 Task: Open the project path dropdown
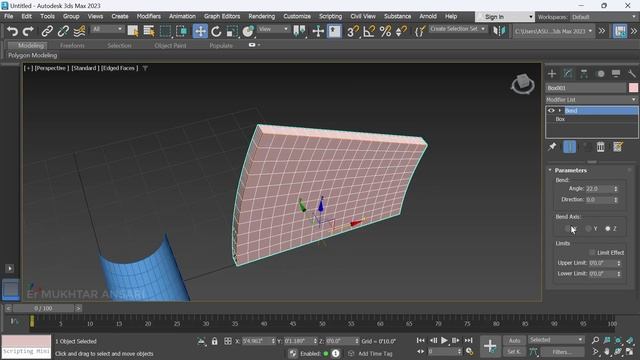point(553,31)
